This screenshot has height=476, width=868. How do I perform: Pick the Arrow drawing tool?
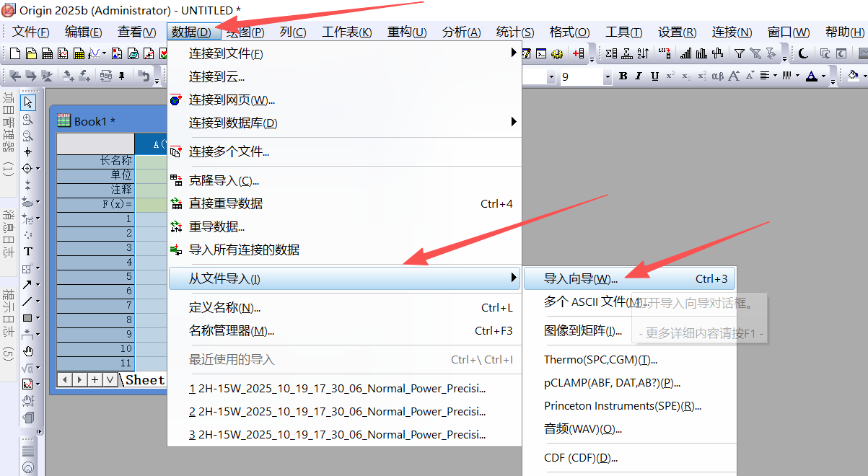click(27, 285)
